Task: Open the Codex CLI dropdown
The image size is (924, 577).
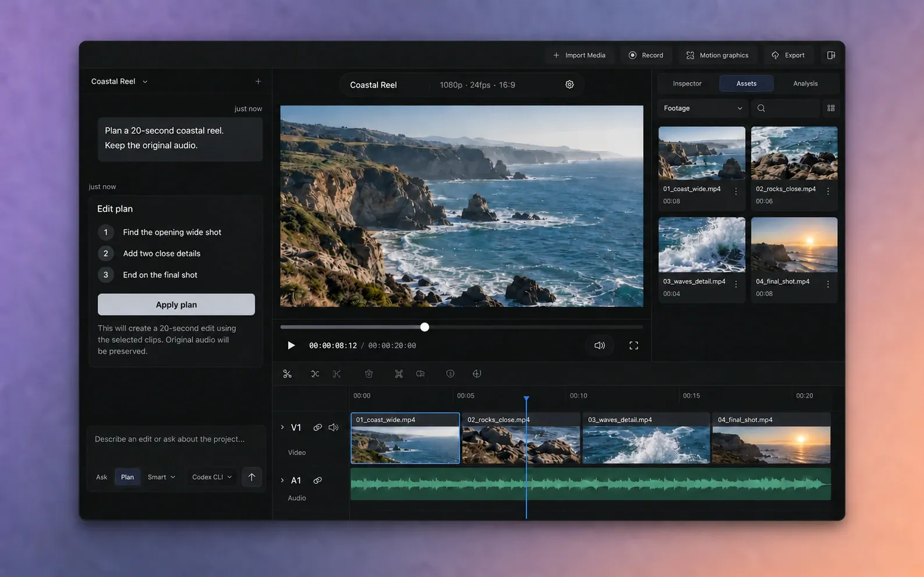Action: 212,477
